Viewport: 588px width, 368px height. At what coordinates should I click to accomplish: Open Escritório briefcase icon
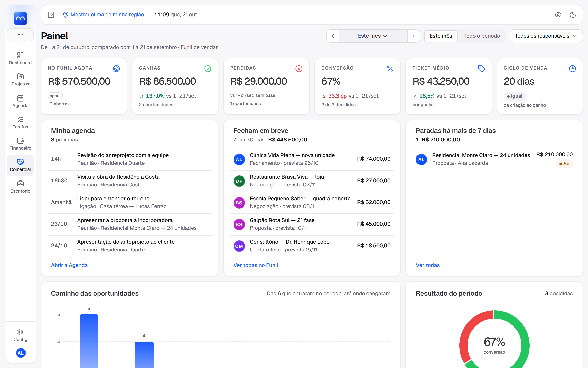[20, 187]
